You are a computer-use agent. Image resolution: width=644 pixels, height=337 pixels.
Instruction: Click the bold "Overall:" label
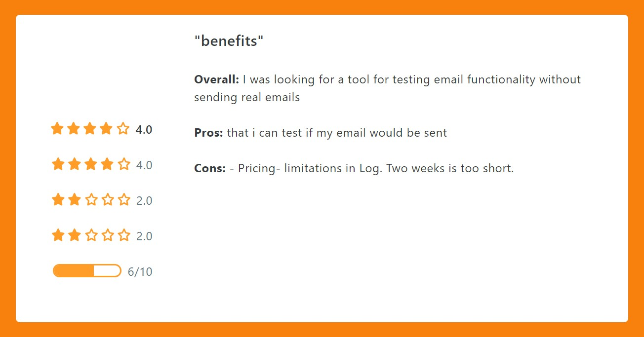click(216, 79)
